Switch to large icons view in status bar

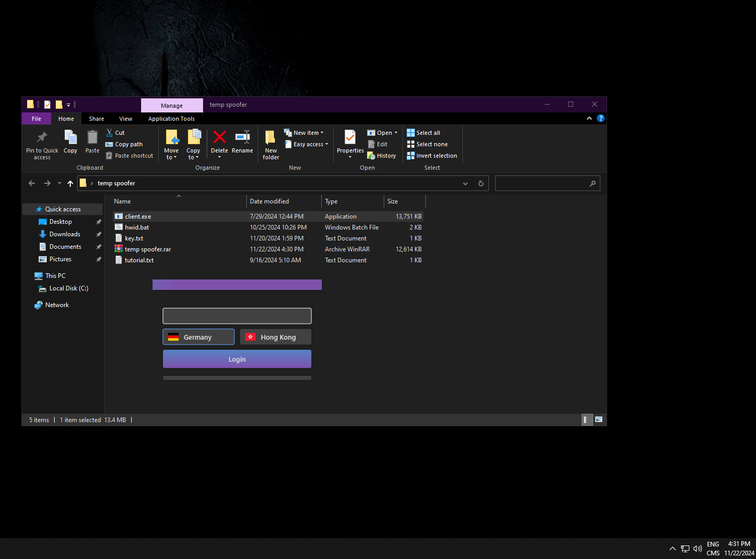(599, 420)
